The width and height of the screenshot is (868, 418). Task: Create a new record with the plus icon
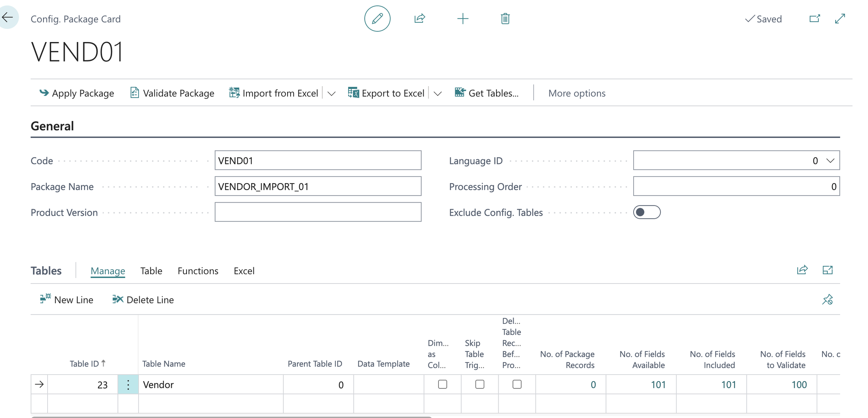(462, 18)
